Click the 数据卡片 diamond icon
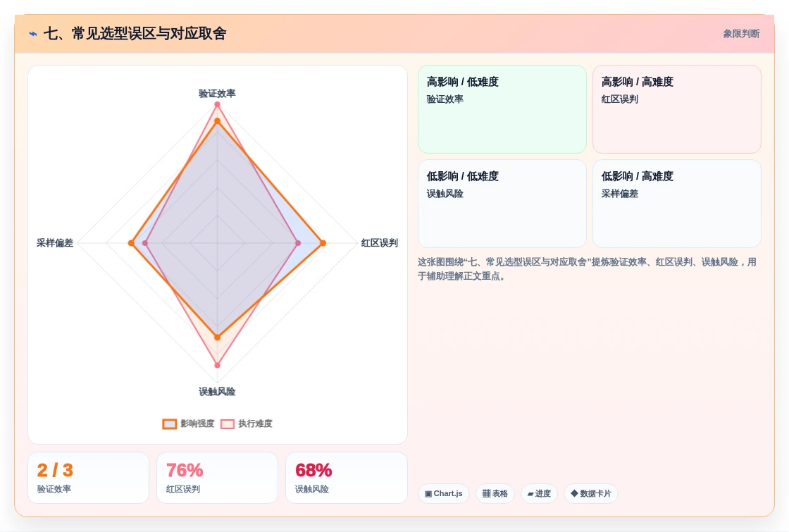Screen dimensions: 789x532 click(x=574, y=493)
